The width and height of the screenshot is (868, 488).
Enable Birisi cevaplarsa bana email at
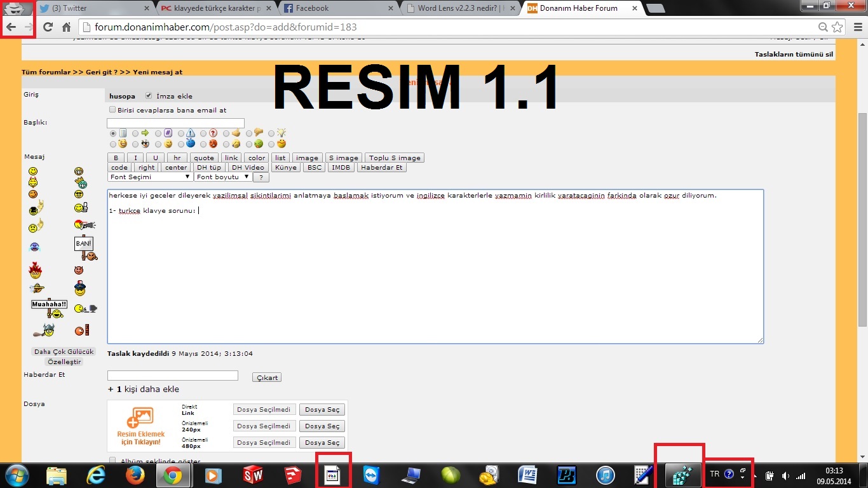coord(113,110)
